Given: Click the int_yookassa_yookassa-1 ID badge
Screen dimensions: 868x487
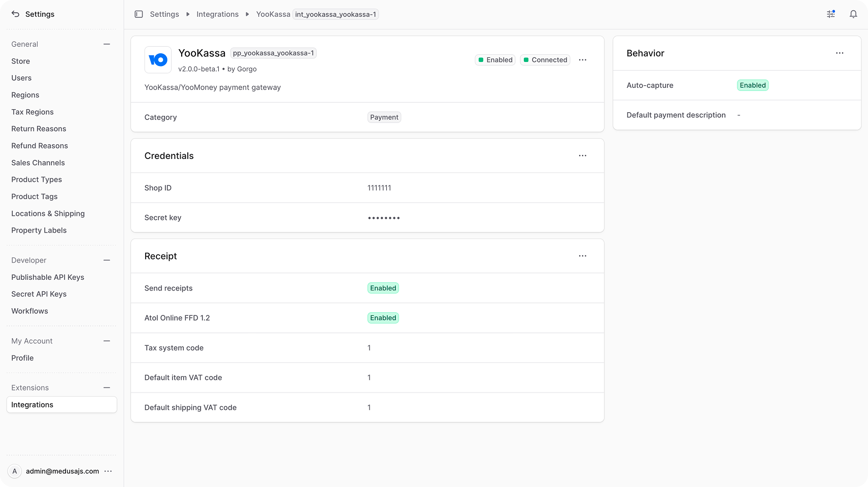Looking at the screenshot, I should 336,14.
